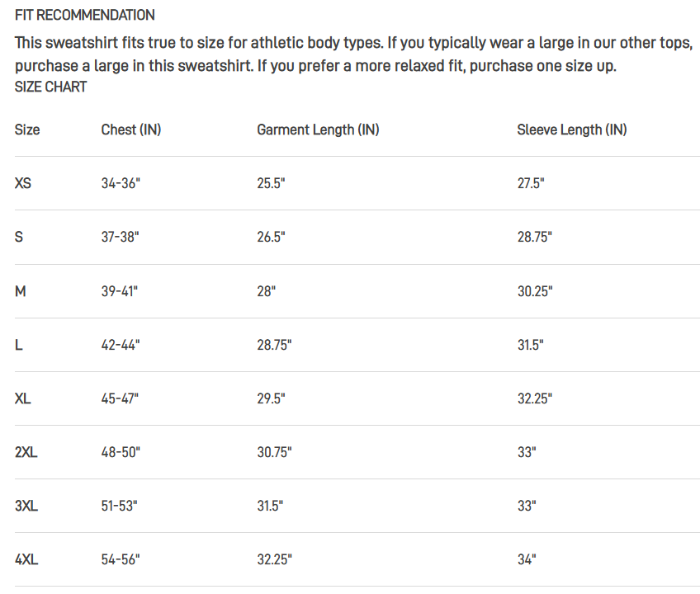
Task: Click the 54-56" chest measurement cell
Action: (x=121, y=559)
